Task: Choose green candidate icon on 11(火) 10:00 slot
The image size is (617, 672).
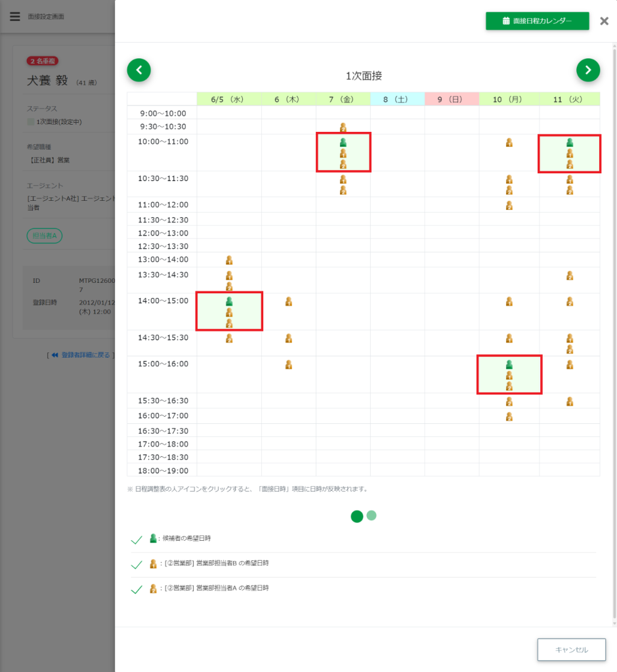Action: [x=570, y=142]
